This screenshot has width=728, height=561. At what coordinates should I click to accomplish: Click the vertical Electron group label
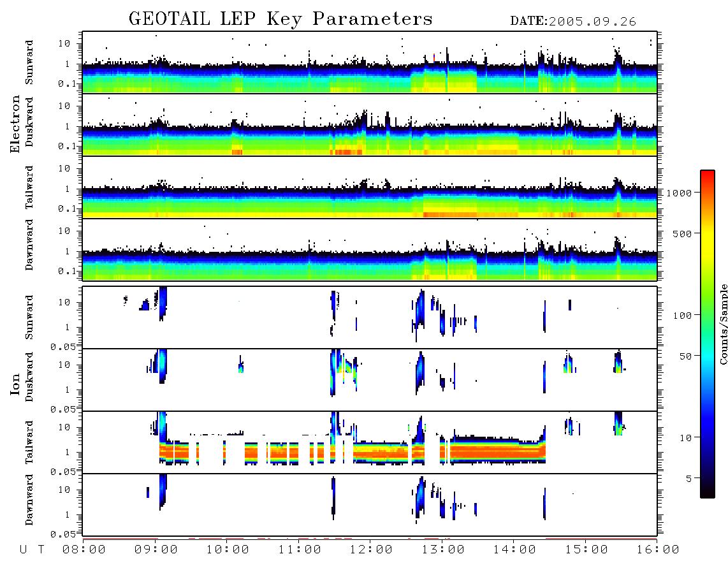click(15, 124)
